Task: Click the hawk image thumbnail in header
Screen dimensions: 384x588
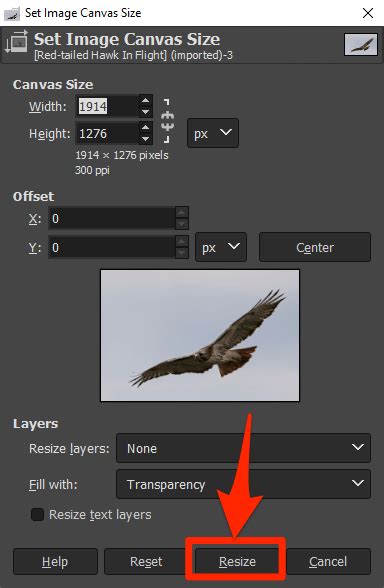Action: click(x=361, y=44)
